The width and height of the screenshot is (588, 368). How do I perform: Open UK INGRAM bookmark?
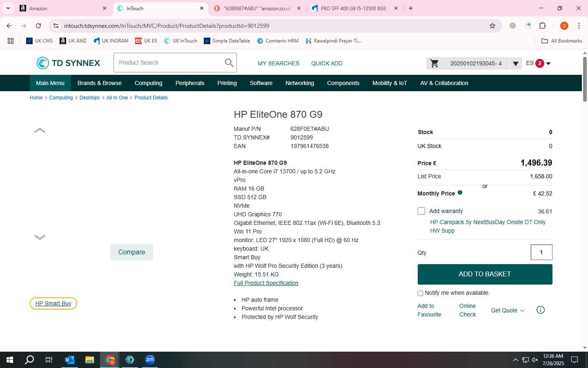click(111, 41)
